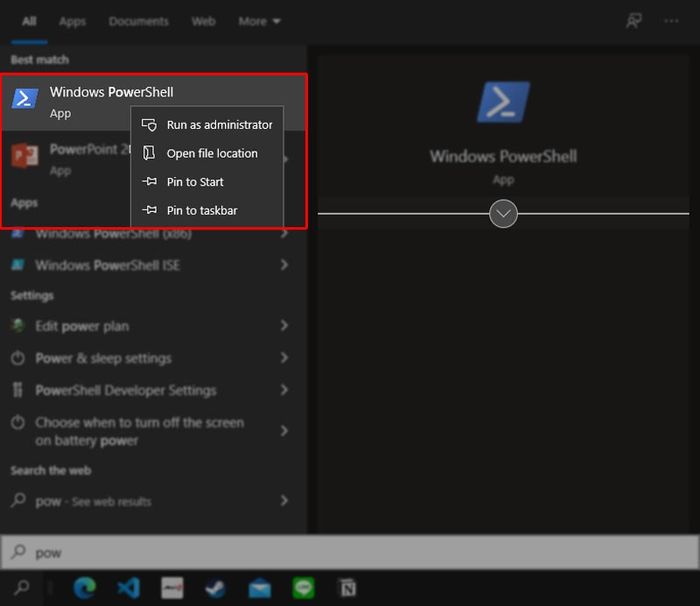This screenshot has height=606, width=700.
Task: Click the PowerPoint app icon in results
Action: [25, 155]
